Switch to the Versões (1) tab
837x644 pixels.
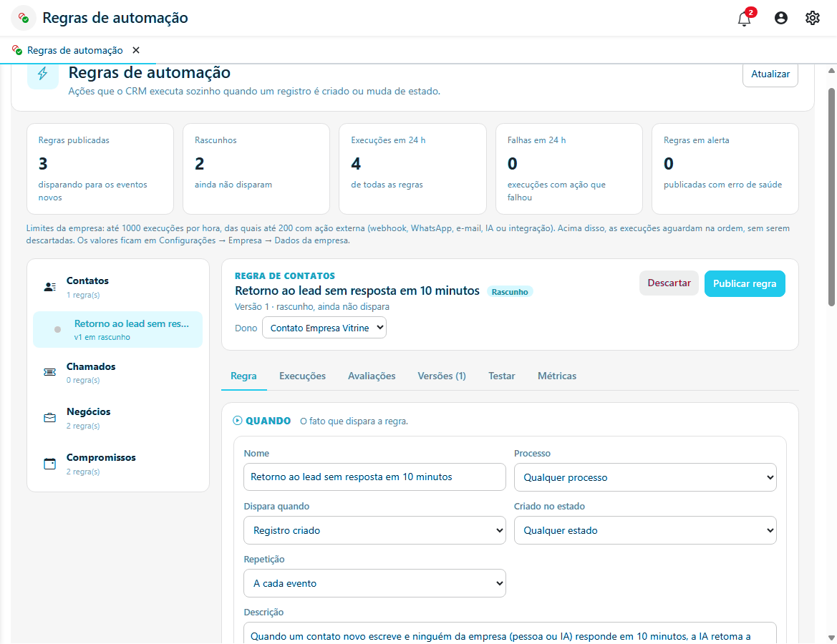[x=442, y=376]
